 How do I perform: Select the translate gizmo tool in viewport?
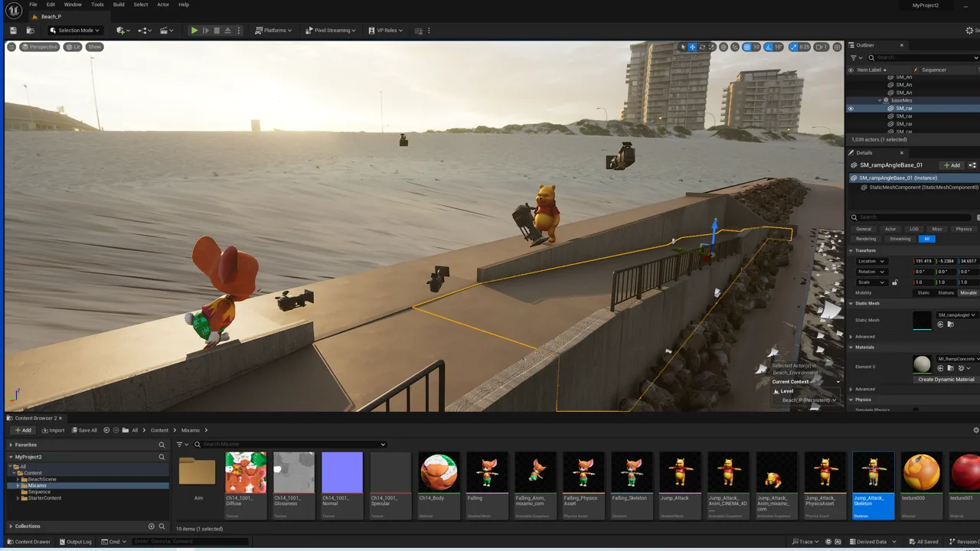click(x=692, y=47)
